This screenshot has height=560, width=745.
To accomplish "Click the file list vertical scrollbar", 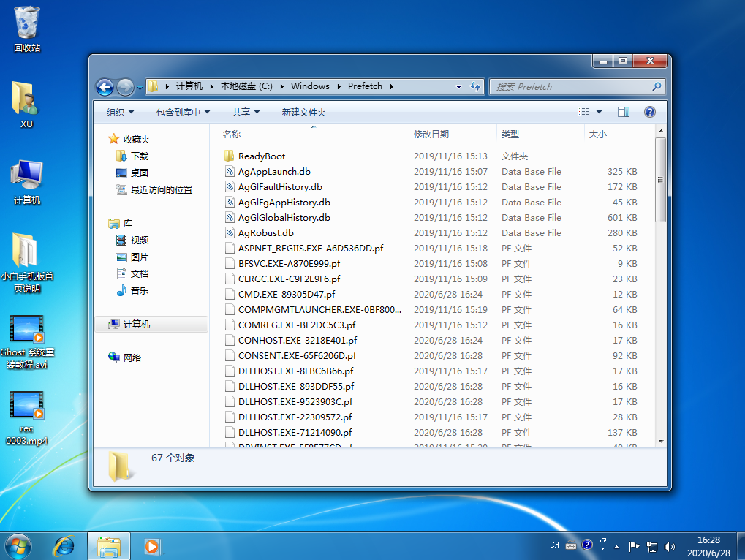I will [x=660, y=292].
